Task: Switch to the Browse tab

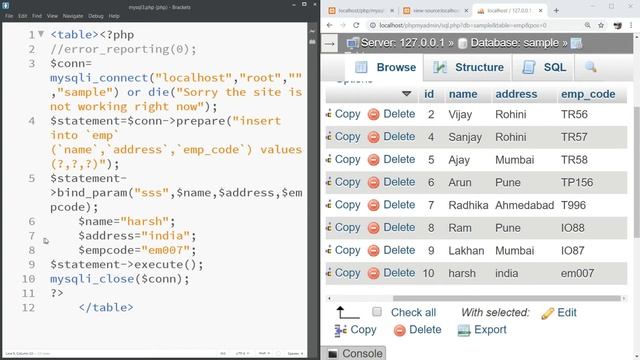Action: [384, 67]
